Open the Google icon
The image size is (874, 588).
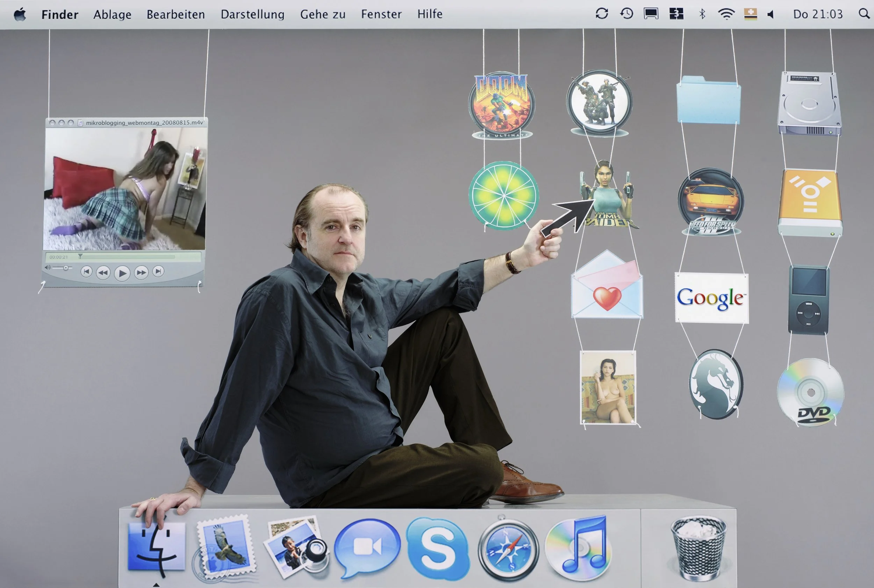click(711, 298)
